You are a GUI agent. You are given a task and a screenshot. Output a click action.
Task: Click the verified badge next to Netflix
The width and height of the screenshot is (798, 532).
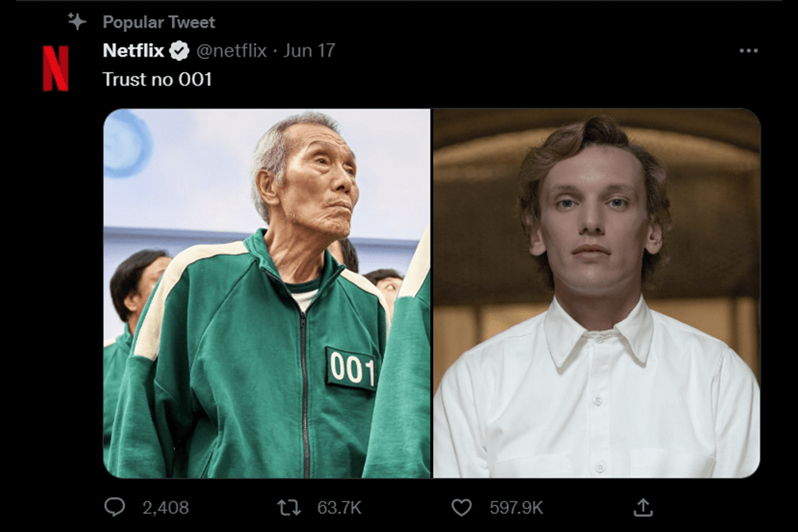click(180, 51)
